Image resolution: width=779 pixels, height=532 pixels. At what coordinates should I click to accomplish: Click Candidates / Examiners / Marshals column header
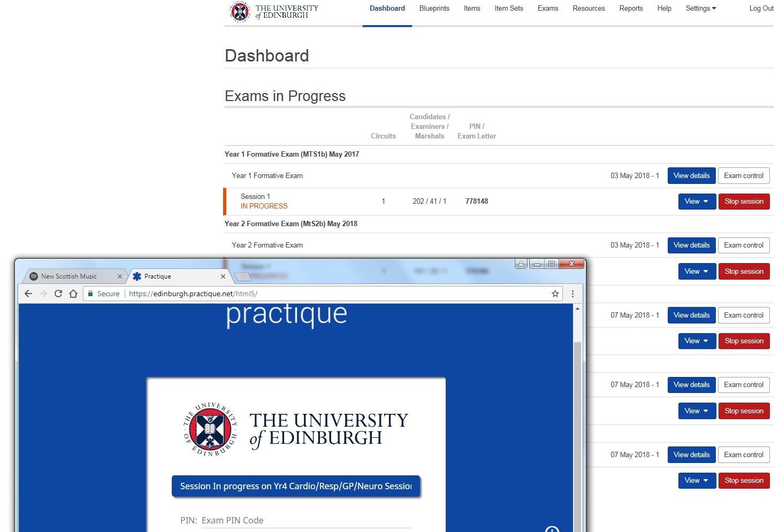[x=430, y=127]
